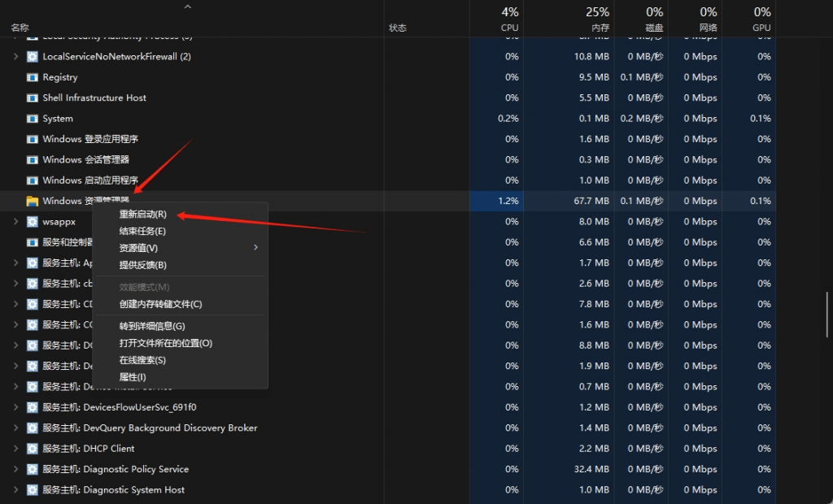Screen dimensions: 833x504
Task: Click the wsappx name text
Action: coord(59,222)
